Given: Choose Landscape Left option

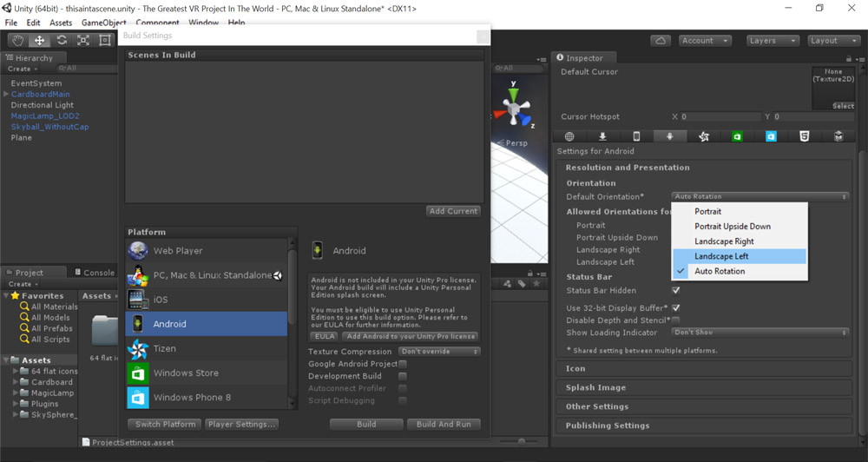Looking at the screenshot, I should click(739, 256).
